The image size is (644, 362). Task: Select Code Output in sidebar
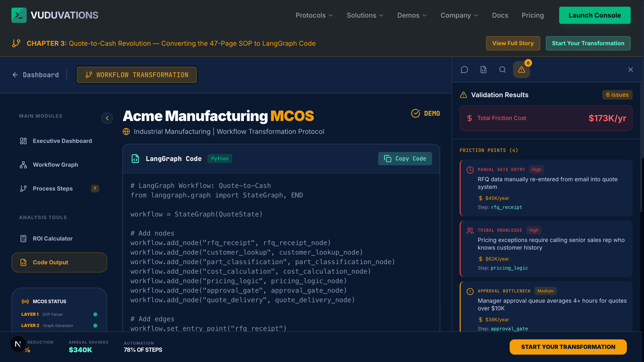[x=59, y=262]
